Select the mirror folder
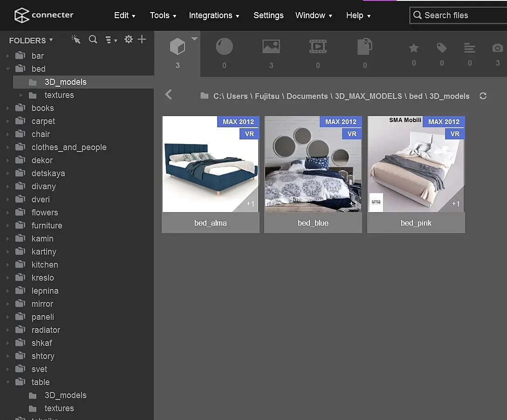 42,304
